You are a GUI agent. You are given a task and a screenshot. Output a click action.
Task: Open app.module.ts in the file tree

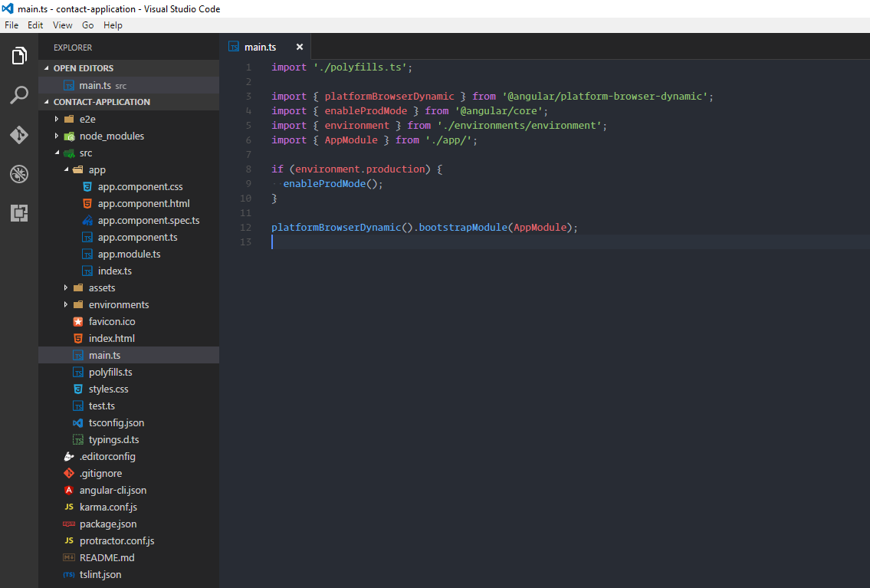click(x=129, y=254)
